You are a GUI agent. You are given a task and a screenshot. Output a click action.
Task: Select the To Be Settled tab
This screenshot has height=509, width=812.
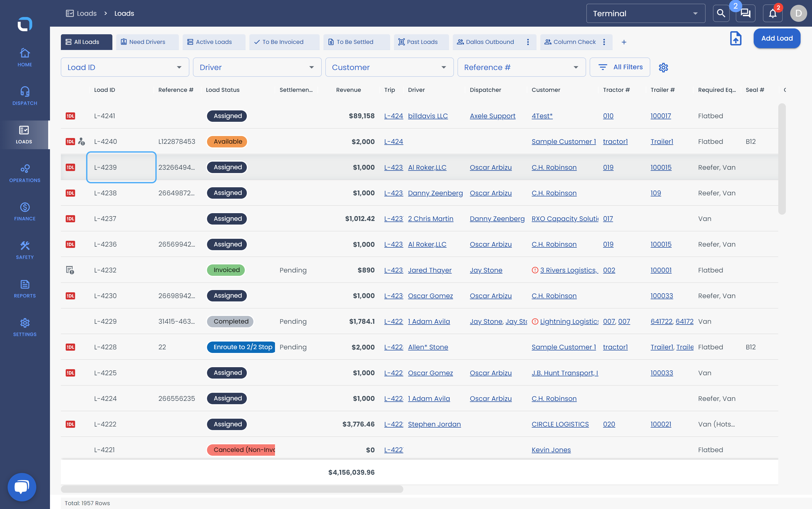356,42
